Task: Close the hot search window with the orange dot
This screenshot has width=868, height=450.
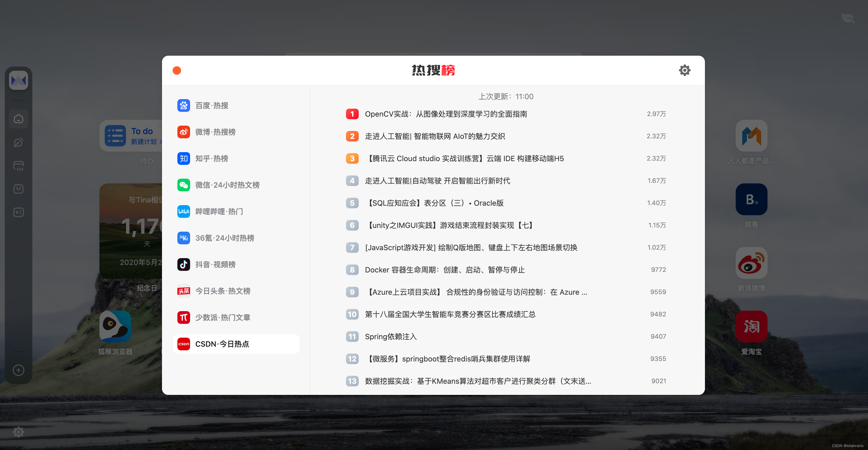Action: tap(177, 70)
